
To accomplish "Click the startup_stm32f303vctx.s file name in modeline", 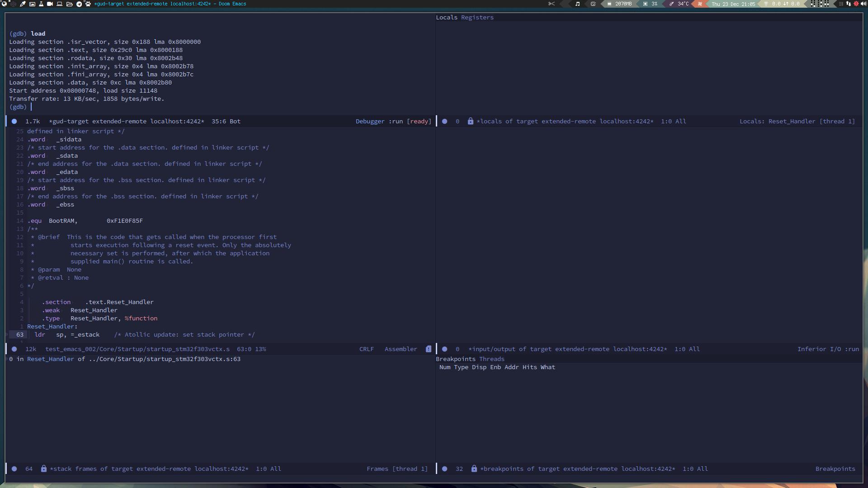I will (x=137, y=349).
